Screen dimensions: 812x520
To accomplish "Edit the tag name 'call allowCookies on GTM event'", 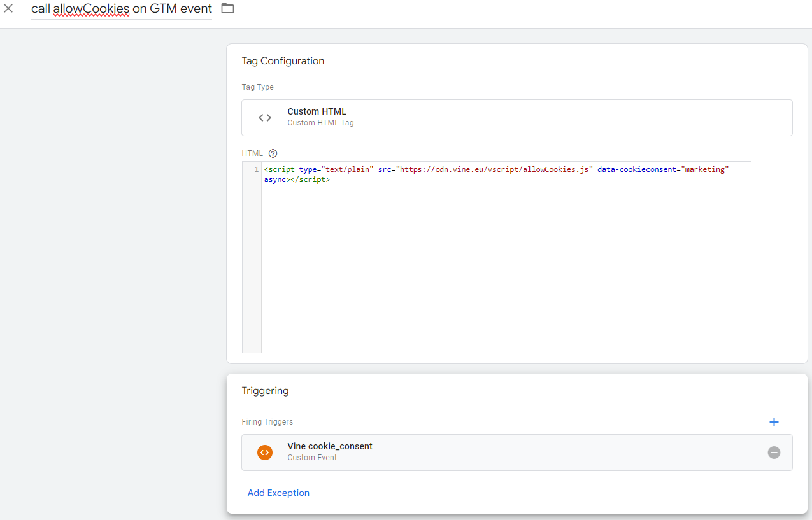I will click(122, 9).
